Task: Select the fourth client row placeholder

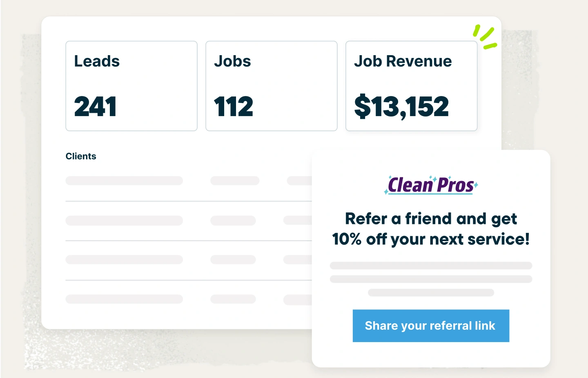Action: click(189, 299)
